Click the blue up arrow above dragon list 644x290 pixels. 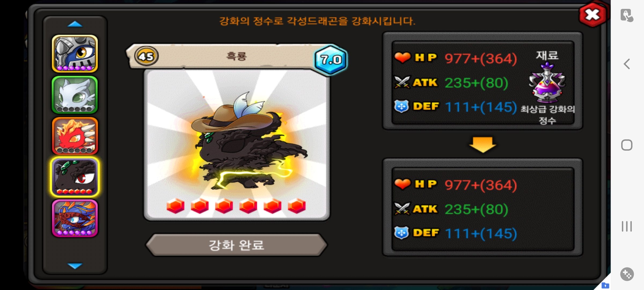[75, 24]
